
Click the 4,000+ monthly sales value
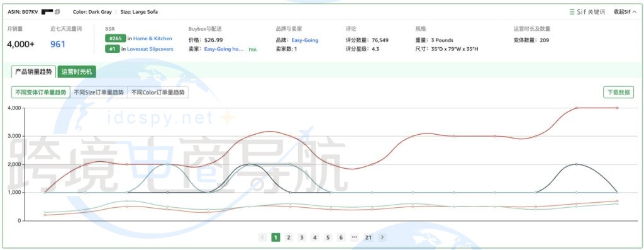pos(21,44)
